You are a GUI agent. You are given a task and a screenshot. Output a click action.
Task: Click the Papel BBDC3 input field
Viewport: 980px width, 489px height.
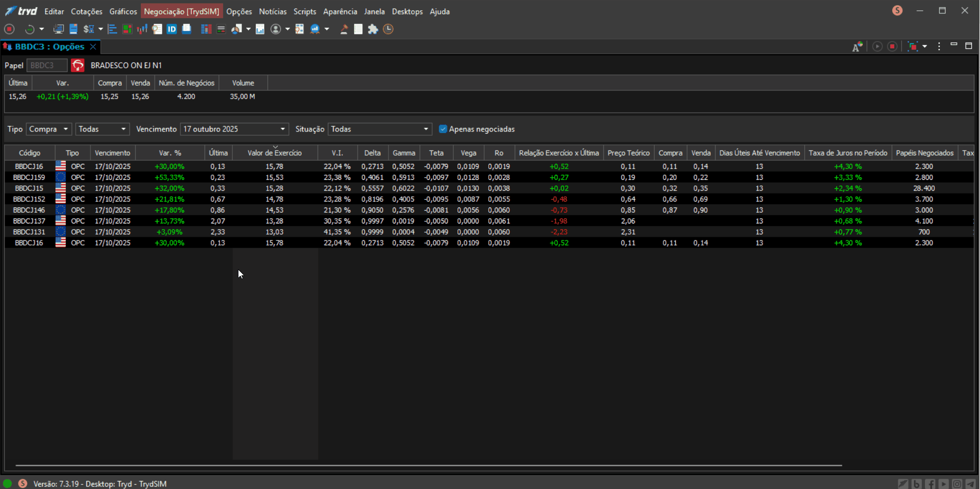(47, 65)
